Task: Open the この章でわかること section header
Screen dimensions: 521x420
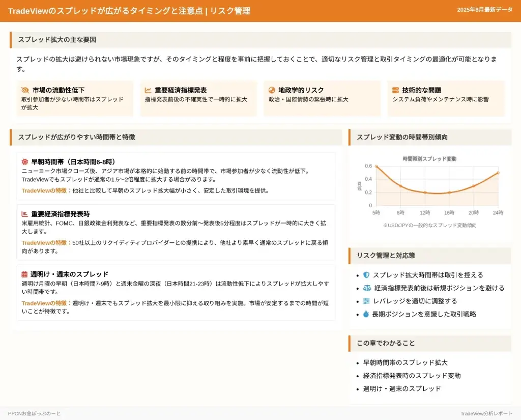Action: click(386, 343)
